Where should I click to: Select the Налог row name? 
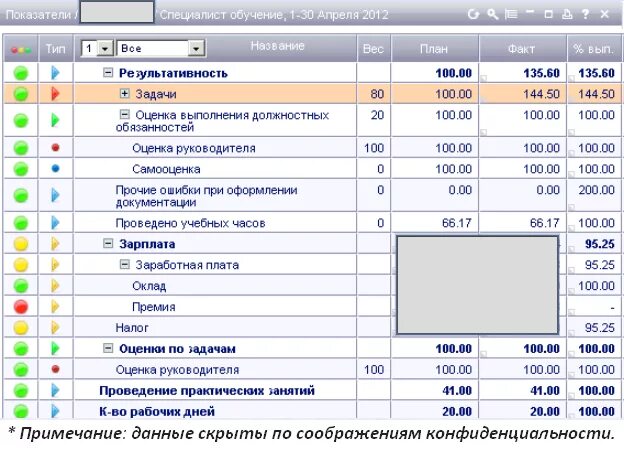(132, 328)
